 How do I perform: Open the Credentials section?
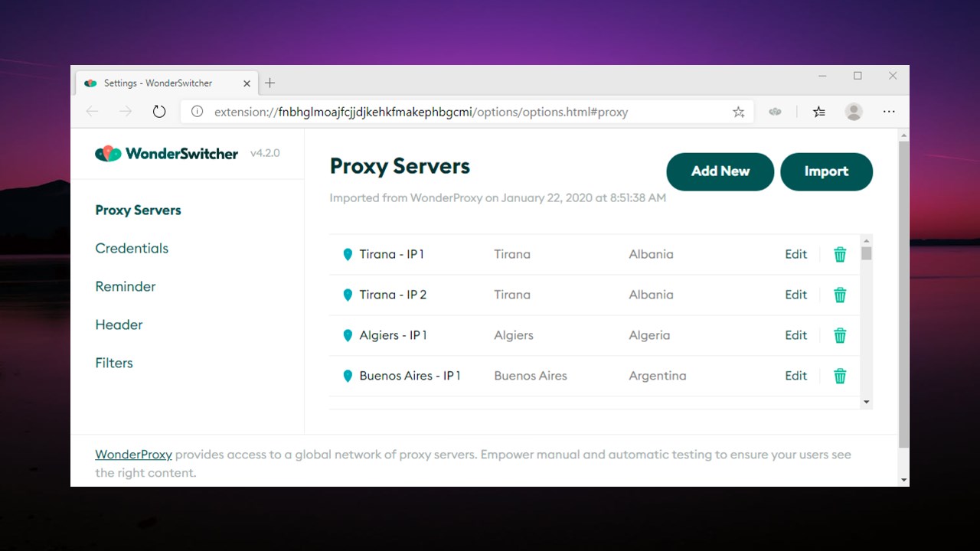tap(132, 249)
